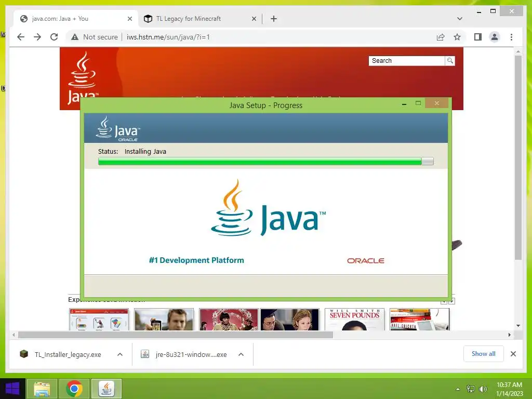Viewport: 532px width, 399px height.
Task: Click the Java Oracle logo in setup header
Action: coord(118,129)
